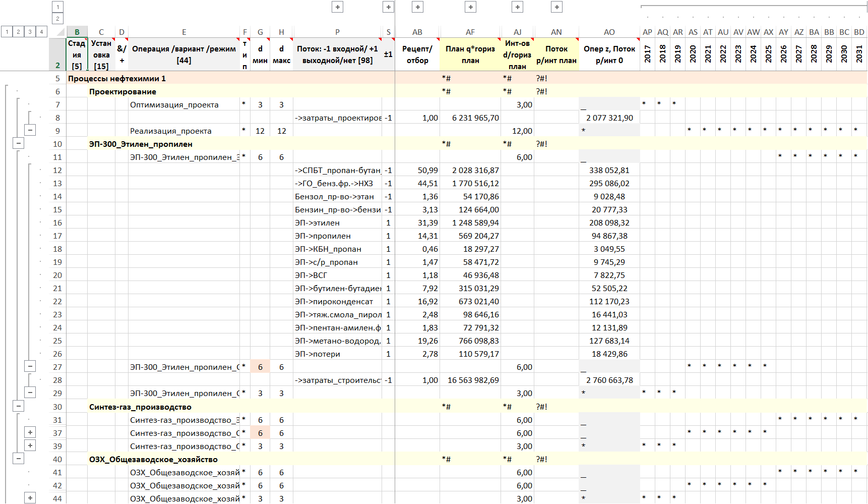Screen dimensions: 868x504
Task: Click column outline level 2 button
Action: (x=57, y=19)
